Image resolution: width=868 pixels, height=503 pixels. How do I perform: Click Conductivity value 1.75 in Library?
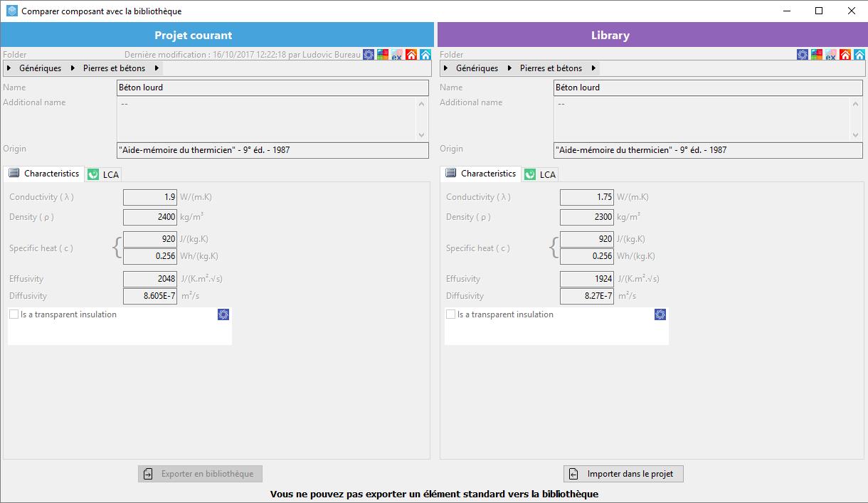pyautogui.click(x=587, y=197)
